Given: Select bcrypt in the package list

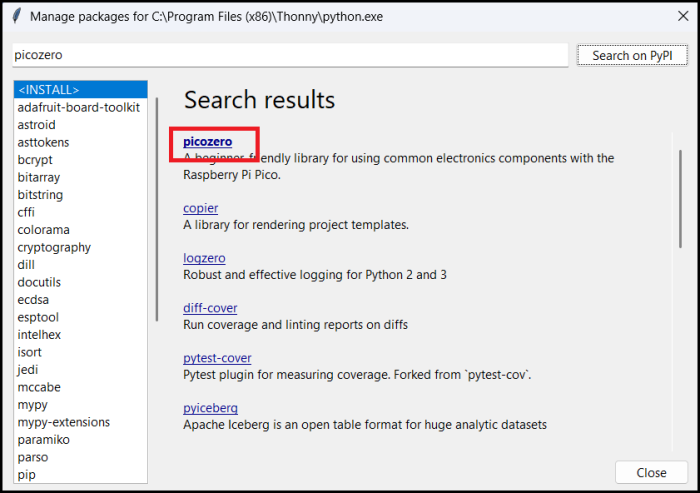Looking at the screenshot, I should 81,159.
